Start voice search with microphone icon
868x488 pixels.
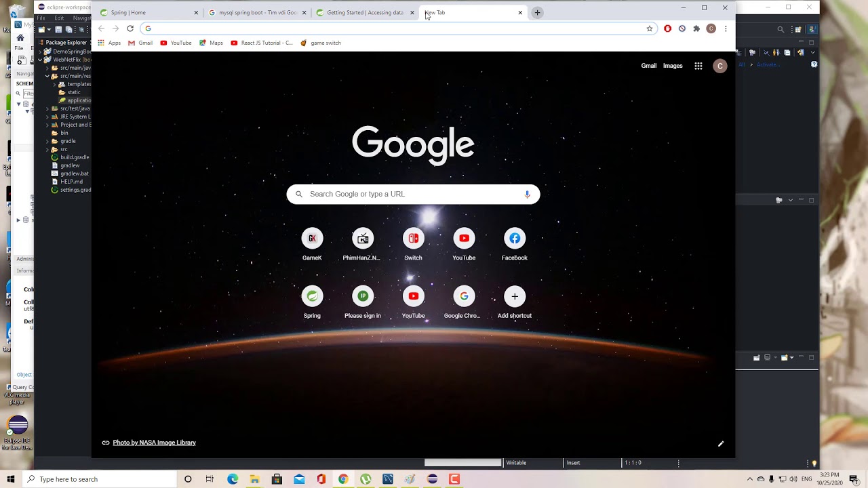(527, 194)
